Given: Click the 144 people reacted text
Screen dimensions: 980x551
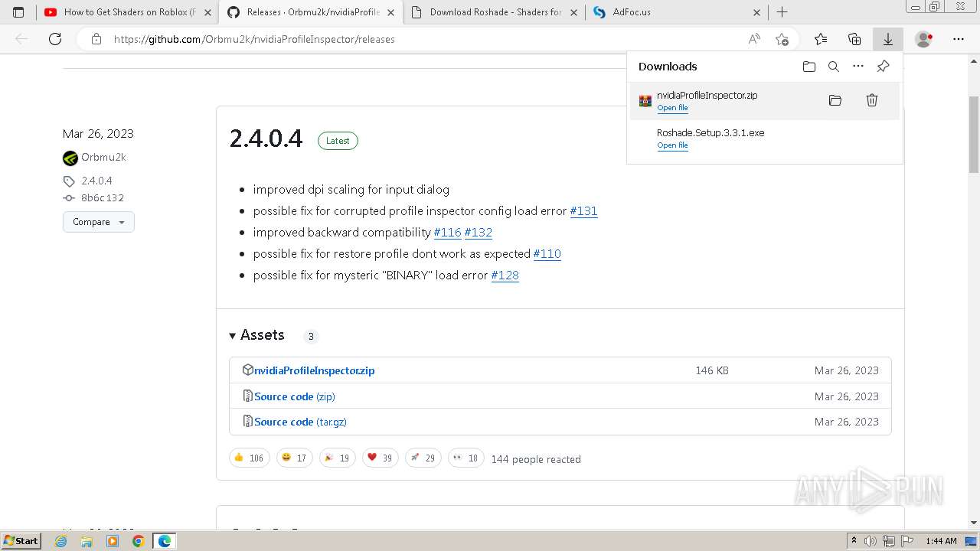Looking at the screenshot, I should tap(536, 459).
